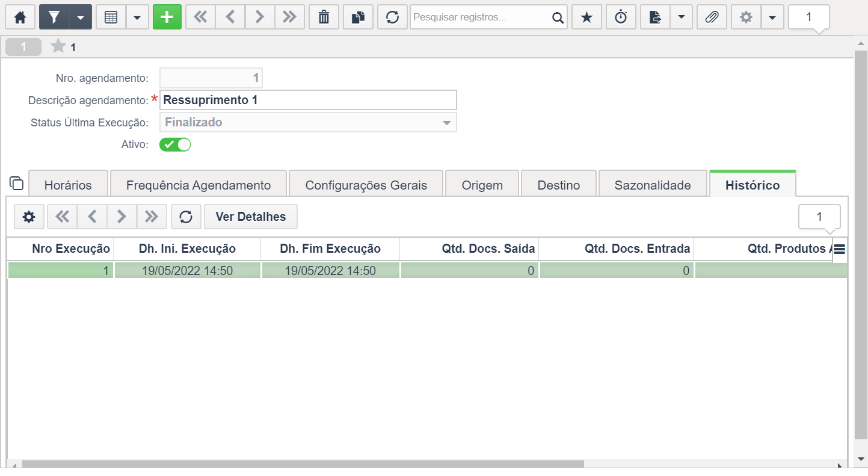The width and height of the screenshot is (868, 476).
Task: Mark record as favorite with star button
Action: point(586,17)
